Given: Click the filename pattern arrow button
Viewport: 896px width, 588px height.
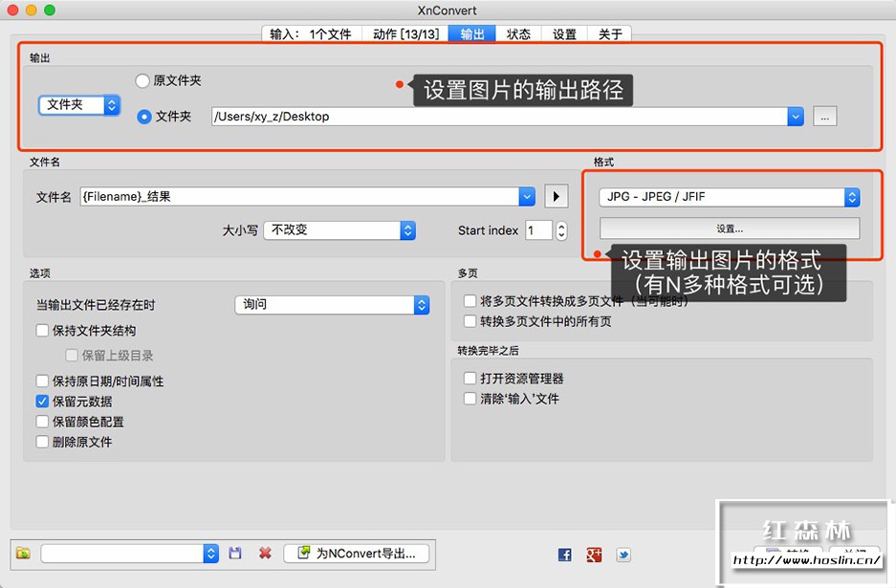Looking at the screenshot, I should (556, 197).
